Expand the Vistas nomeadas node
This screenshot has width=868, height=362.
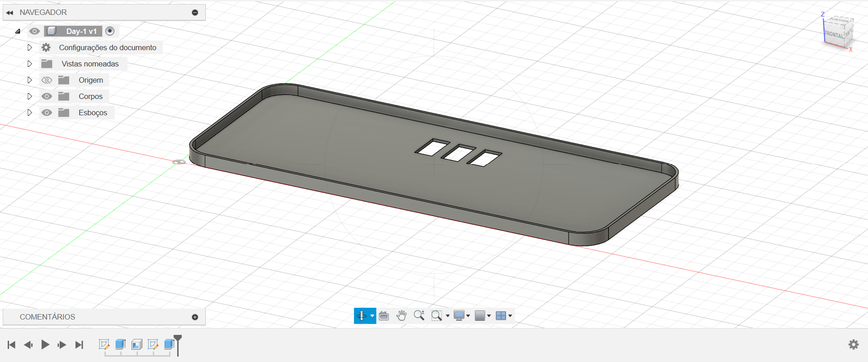(x=29, y=64)
